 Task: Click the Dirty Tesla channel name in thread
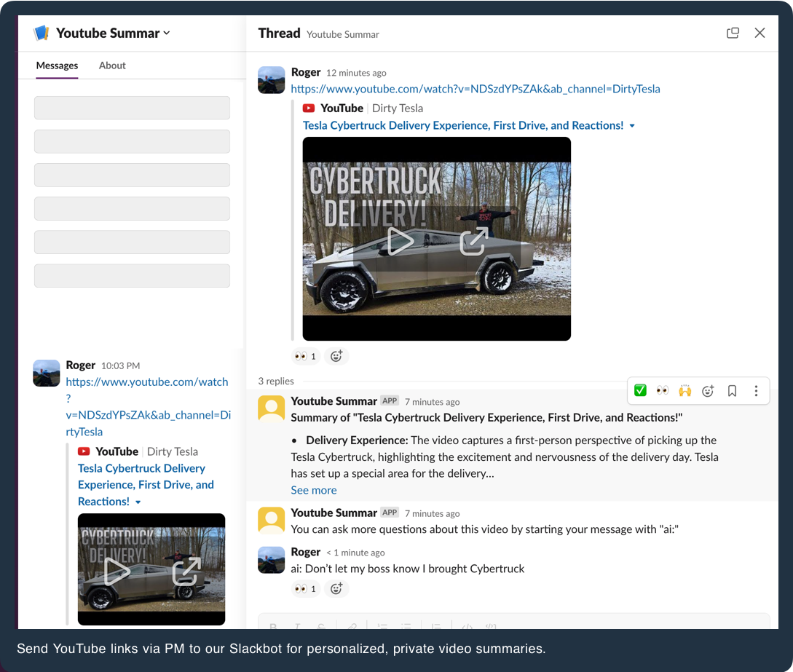click(398, 108)
